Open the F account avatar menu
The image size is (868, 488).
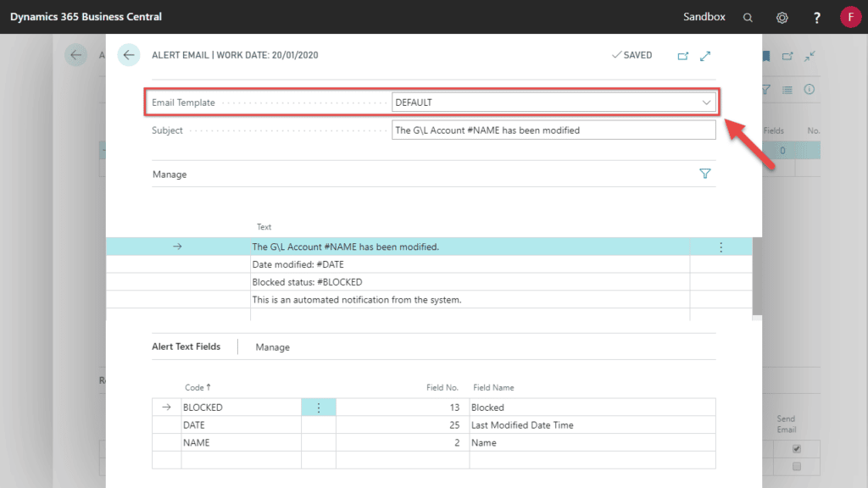pyautogui.click(x=851, y=17)
